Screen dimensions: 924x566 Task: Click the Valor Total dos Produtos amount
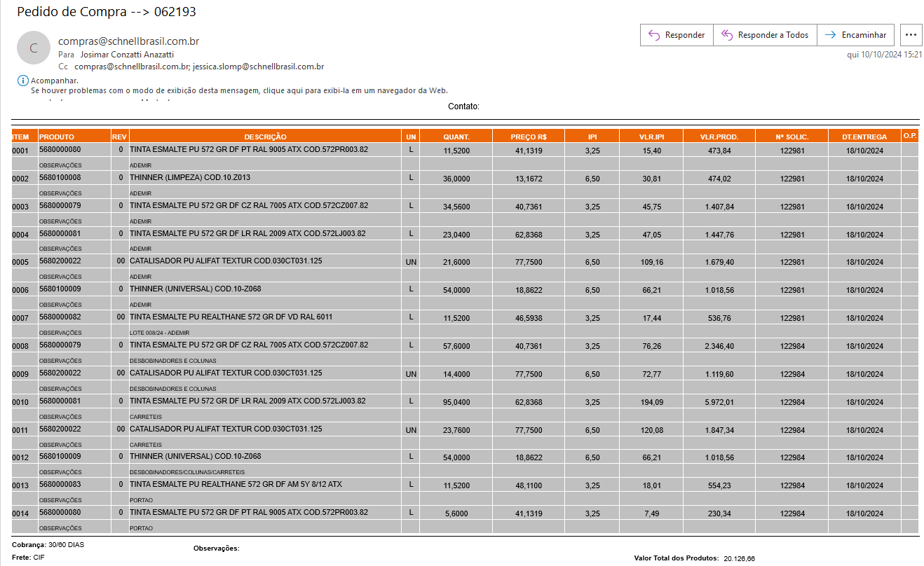tap(739, 558)
